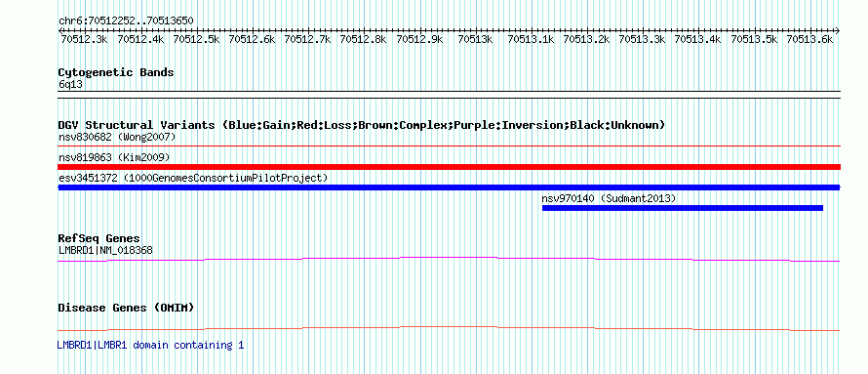Click the 70512.3k ruler tick label
Screen dimensions: 868x374
[x=84, y=39]
